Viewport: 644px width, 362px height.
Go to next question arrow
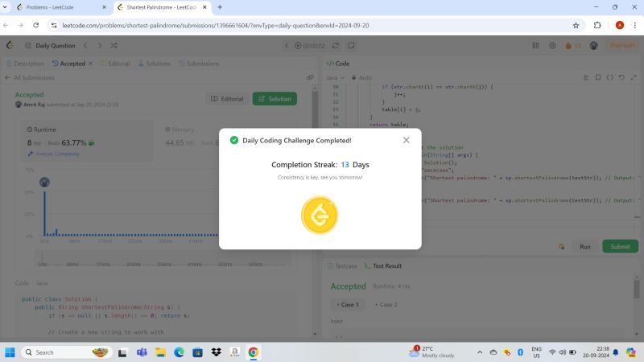click(x=99, y=46)
